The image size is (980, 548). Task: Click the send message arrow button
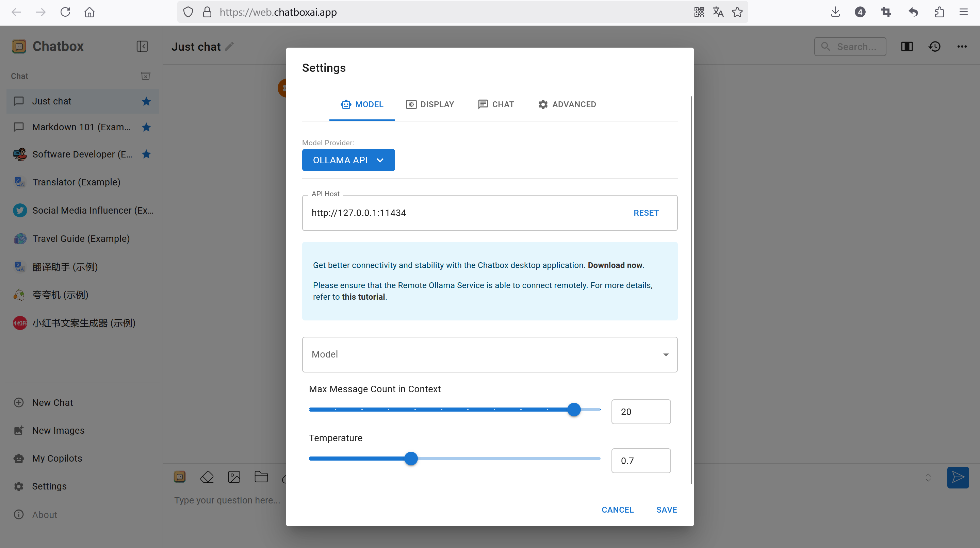(958, 477)
